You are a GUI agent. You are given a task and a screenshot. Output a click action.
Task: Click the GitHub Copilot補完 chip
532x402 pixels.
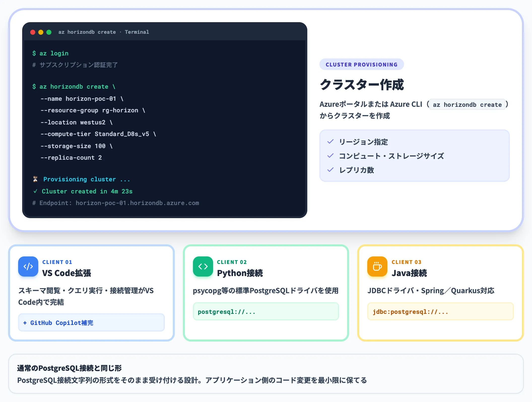point(91,323)
